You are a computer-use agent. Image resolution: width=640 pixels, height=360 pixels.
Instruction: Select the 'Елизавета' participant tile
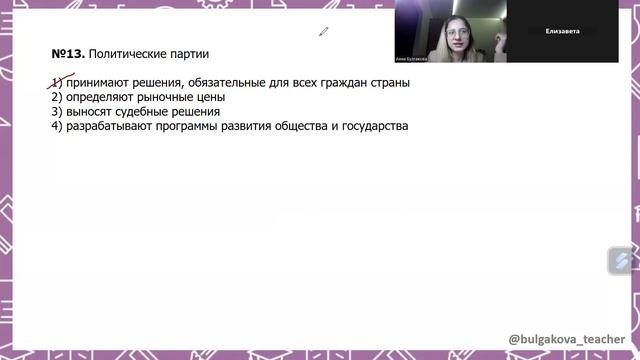[562, 31]
